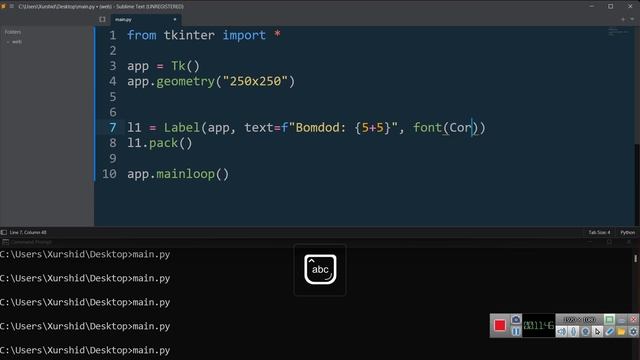Open the 1920 × 1080 resolution selector
This screenshot has height=360, width=640.
(x=579, y=319)
